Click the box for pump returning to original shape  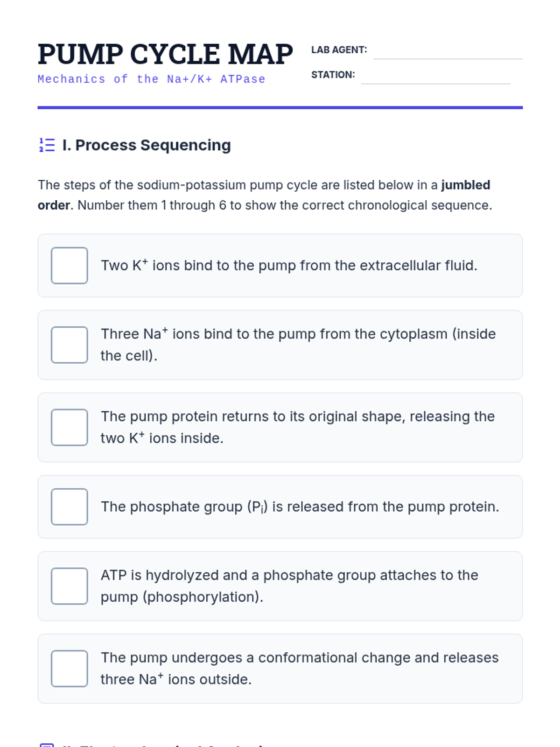pos(70,428)
